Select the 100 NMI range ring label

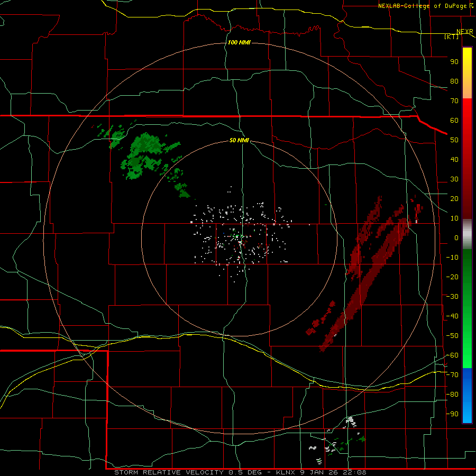click(x=239, y=42)
